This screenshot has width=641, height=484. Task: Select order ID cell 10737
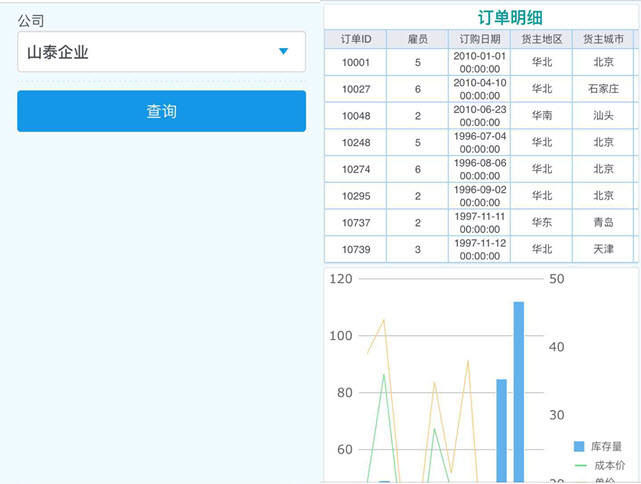(356, 223)
